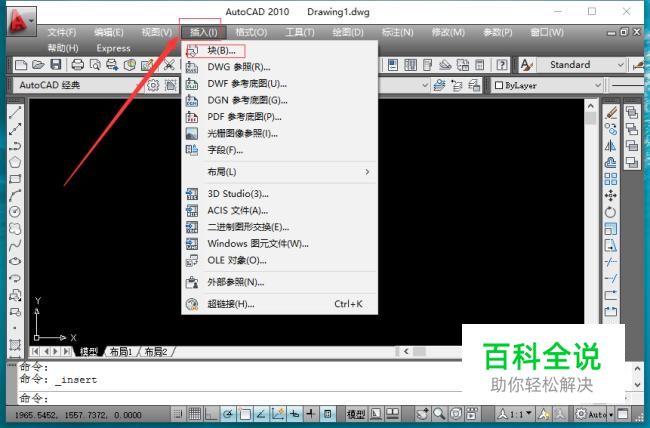The height and width of the screenshot is (428, 650).
Task: Toggle Dynamic UCS in status bar
Action: 278,413
